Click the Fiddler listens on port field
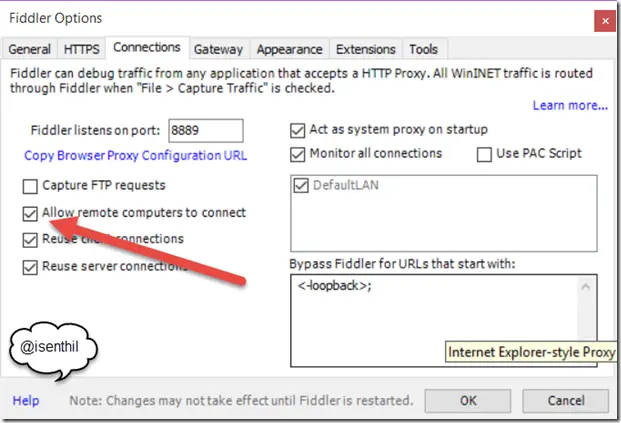Screen dimensions: 621x423 click(206, 130)
